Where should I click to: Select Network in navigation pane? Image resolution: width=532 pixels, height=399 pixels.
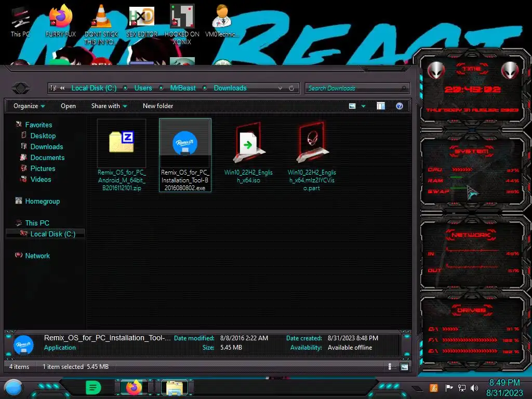(37, 256)
